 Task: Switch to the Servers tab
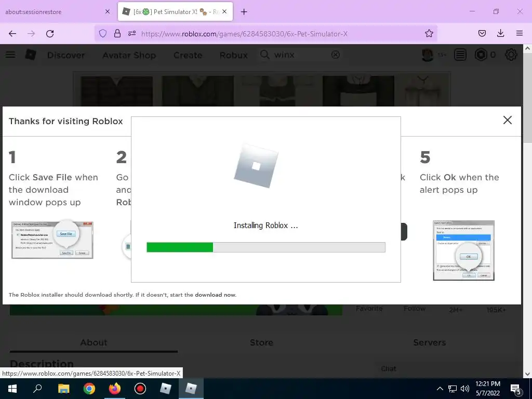[430, 342]
